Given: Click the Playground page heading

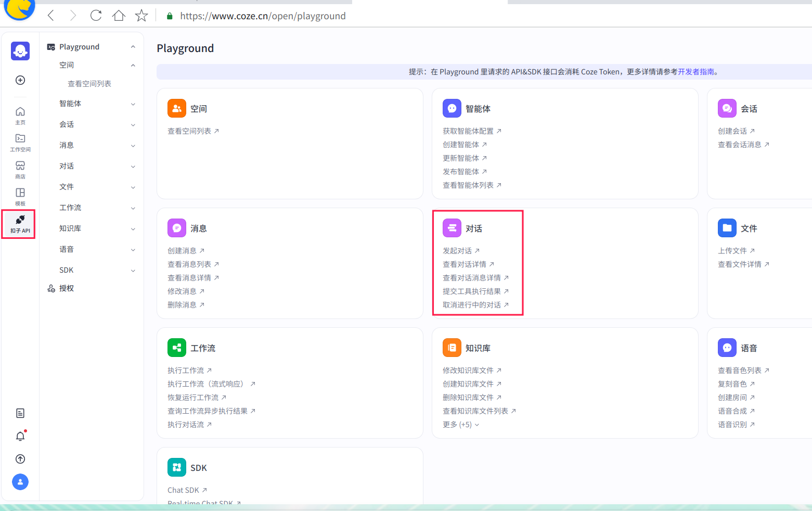Looking at the screenshot, I should click(185, 48).
